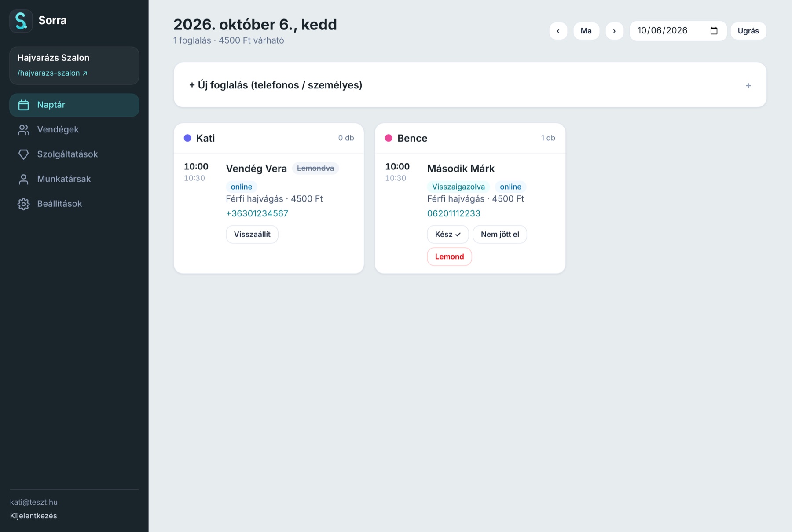Viewport: 792px width, 532px height.
Task: Cancel booking with Lemond button
Action: coord(449,257)
